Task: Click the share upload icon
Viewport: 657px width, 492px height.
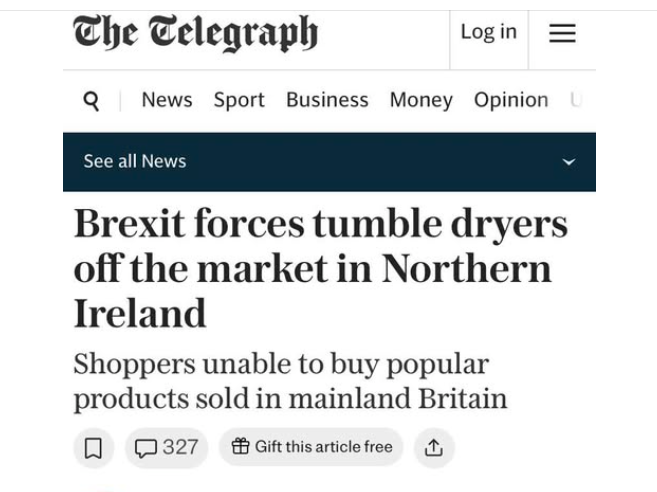Action: 433,448
